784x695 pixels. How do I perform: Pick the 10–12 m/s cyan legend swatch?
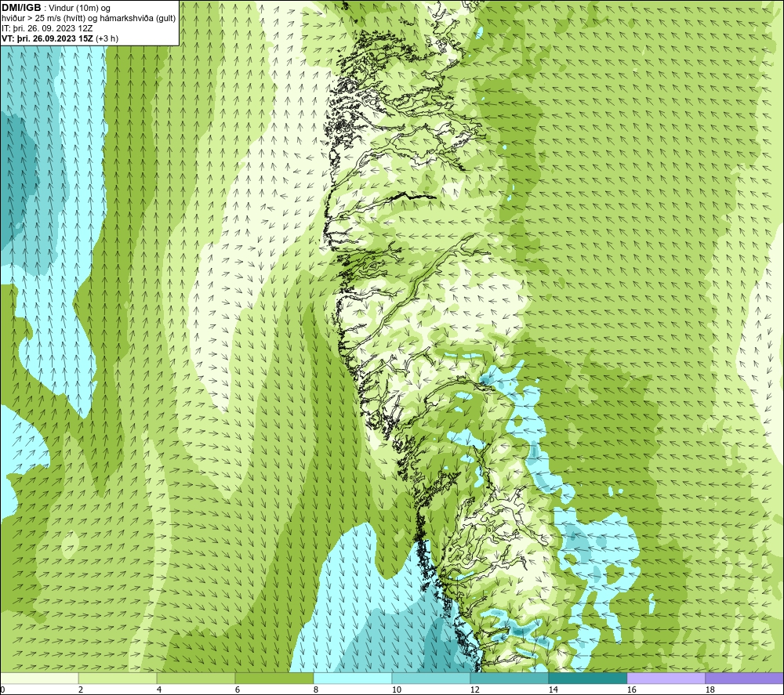click(431, 678)
